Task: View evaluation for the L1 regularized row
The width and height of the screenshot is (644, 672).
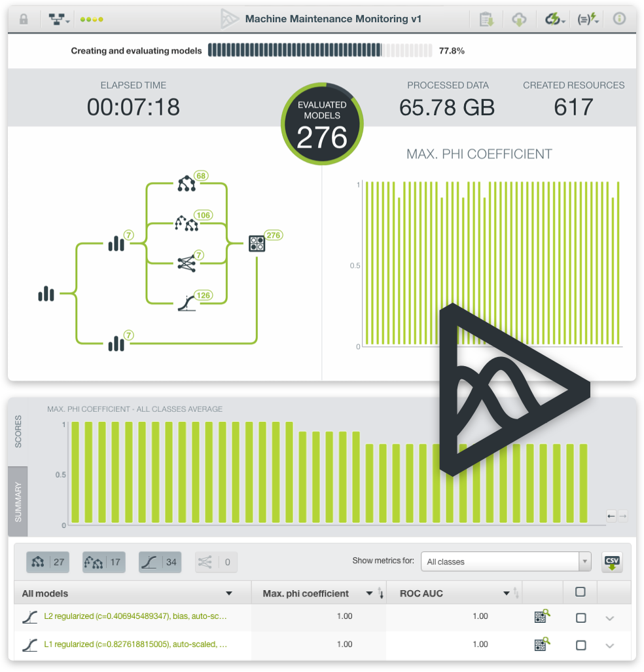Action: pyautogui.click(x=542, y=644)
